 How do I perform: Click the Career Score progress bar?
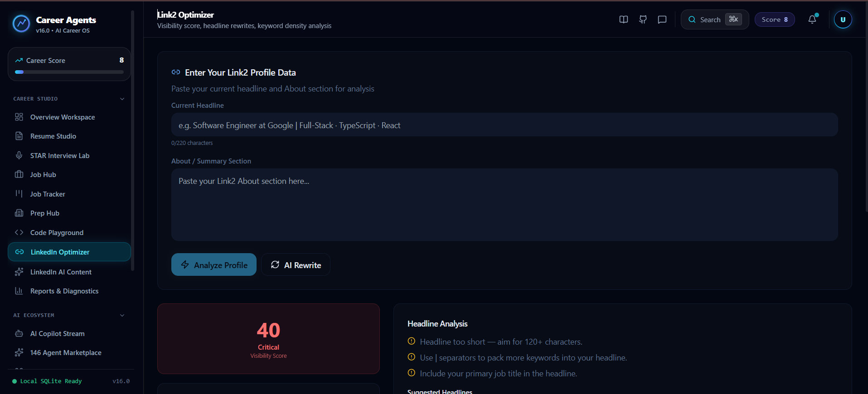69,72
